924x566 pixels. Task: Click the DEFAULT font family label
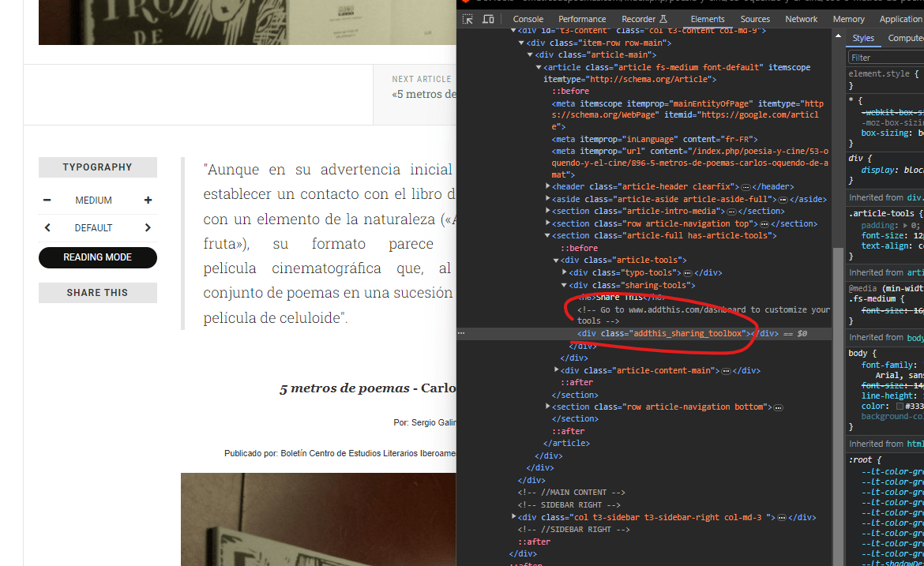coord(94,228)
